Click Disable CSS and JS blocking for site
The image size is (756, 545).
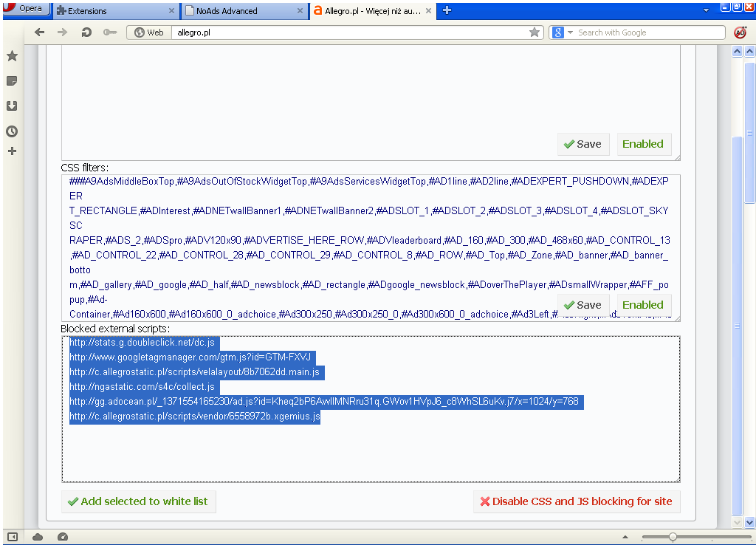coord(577,501)
